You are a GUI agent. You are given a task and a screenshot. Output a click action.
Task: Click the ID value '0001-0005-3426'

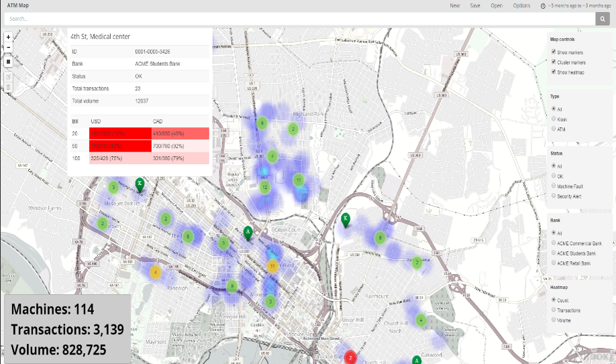[x=152, y=52]
